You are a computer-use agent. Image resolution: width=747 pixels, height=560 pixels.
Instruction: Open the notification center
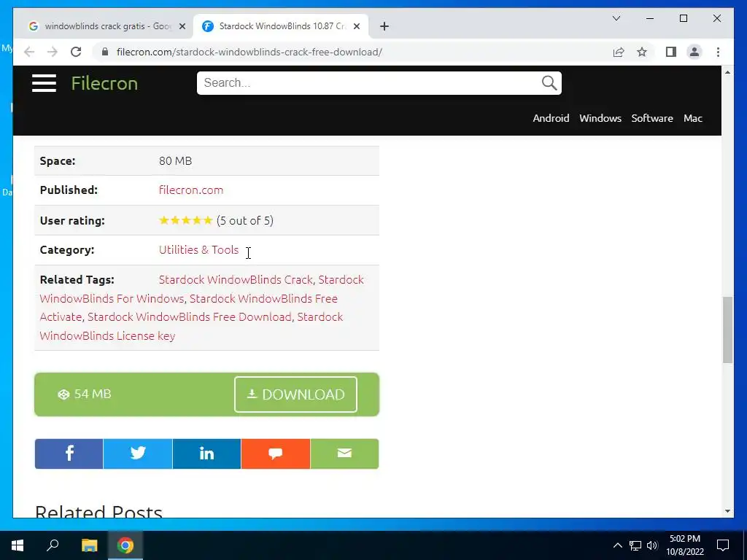723,545
